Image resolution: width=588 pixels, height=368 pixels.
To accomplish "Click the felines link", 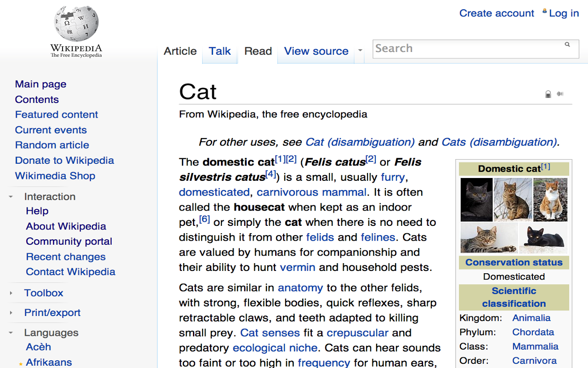I will coord(378,237).
